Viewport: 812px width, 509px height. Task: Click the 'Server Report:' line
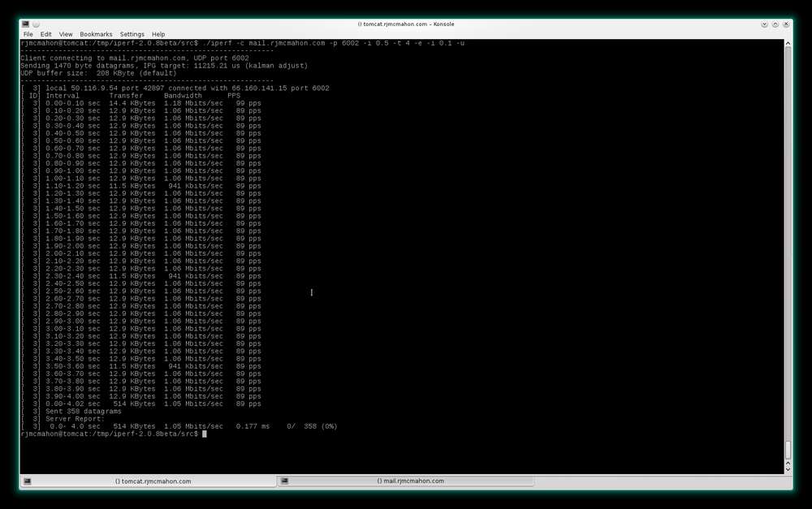tap(63, 419)
